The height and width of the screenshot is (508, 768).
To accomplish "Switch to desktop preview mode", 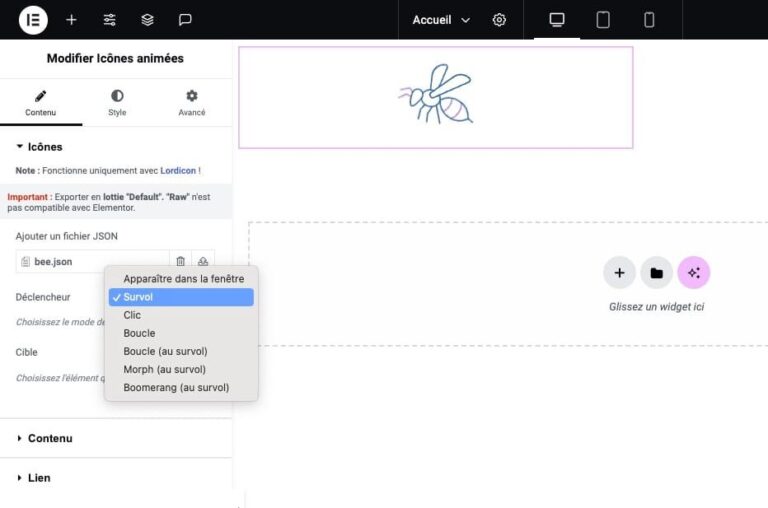I will pyautogui.click(x=557, y=20).
